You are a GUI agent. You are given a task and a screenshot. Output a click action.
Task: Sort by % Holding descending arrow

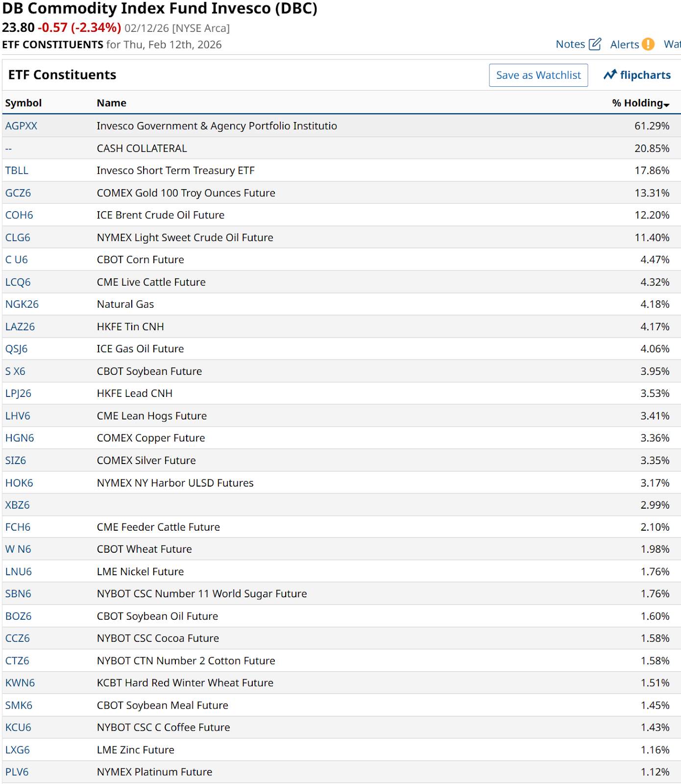click(x=666, y=105)
